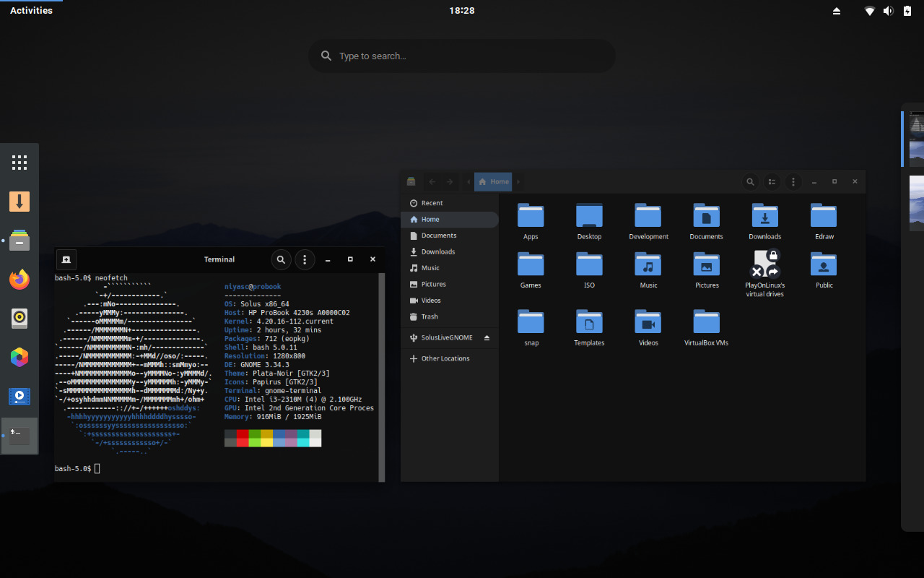
Task: Open the Files hamburger menu
Action: [793, 182]
